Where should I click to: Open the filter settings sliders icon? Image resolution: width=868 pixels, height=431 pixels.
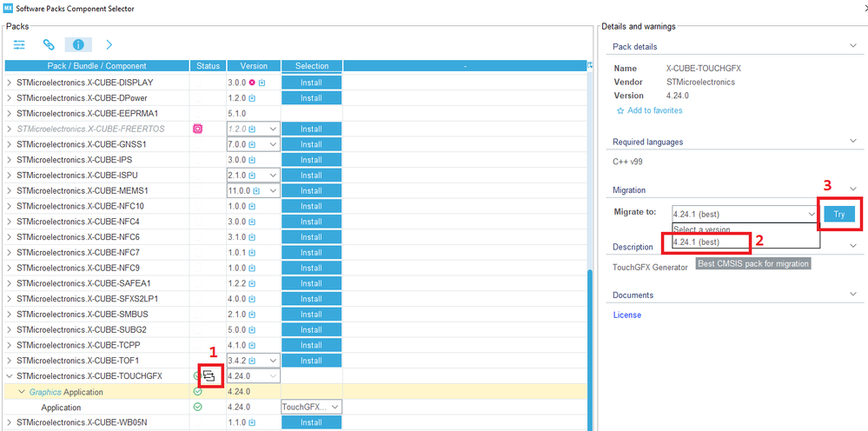click(19, 44)
